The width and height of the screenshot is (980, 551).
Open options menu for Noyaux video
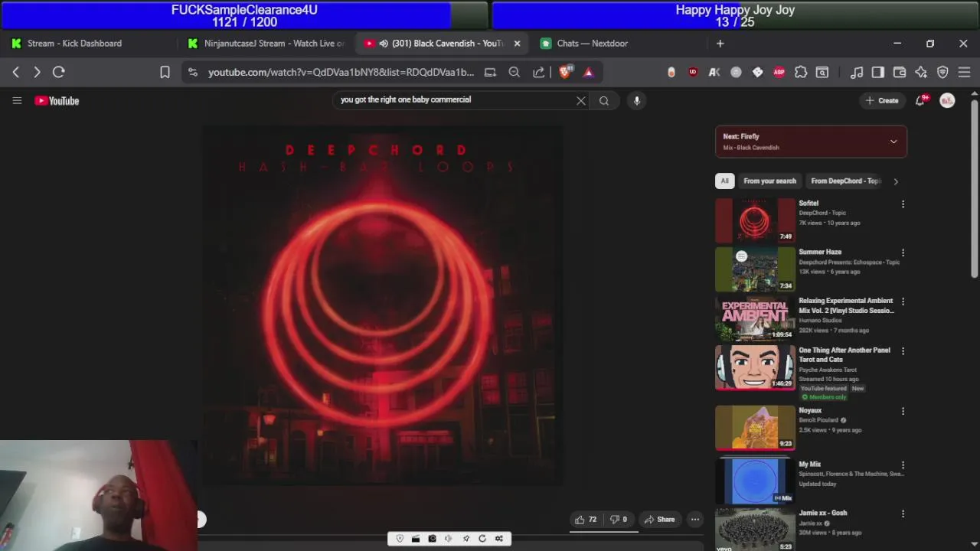pyautogui.click(x=903, y=411)
